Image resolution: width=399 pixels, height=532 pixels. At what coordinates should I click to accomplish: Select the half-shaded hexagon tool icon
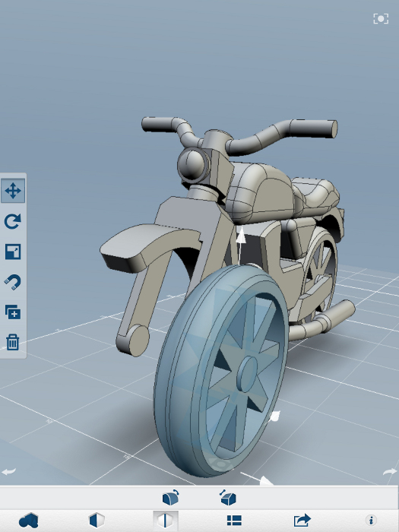click(97, 520)
